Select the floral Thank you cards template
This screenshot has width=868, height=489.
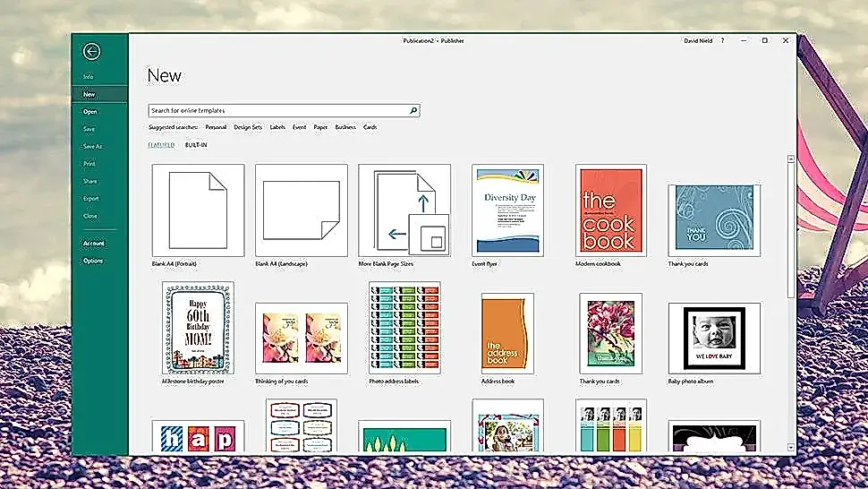click(x=610, y=333)
